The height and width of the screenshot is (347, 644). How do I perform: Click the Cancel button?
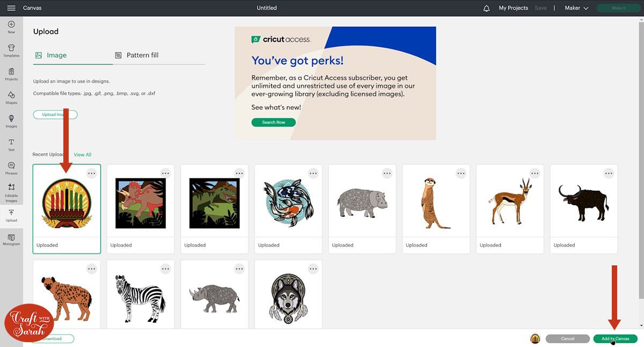coord(567,339)
